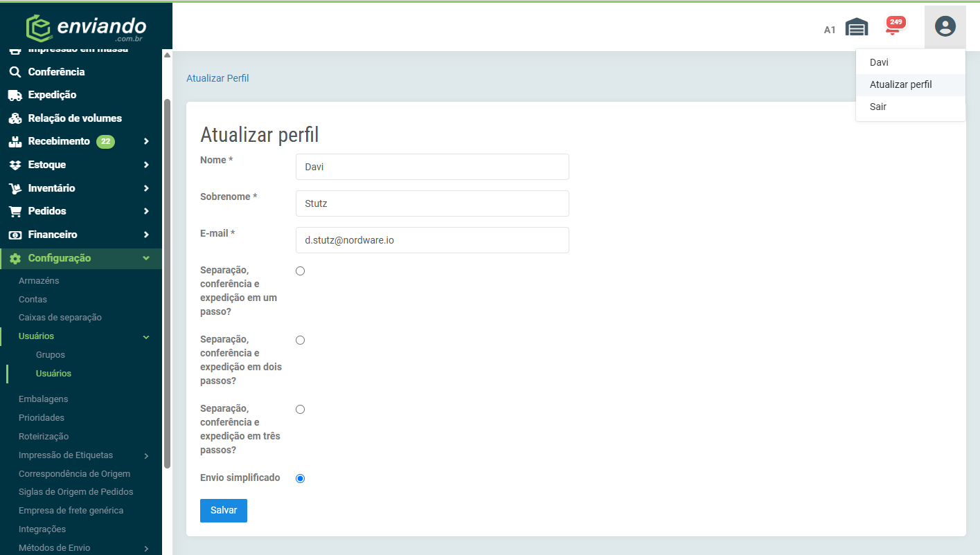Expand the Inventário menu chevron
This screenshot has height=555, width=980.
[146, 188]
